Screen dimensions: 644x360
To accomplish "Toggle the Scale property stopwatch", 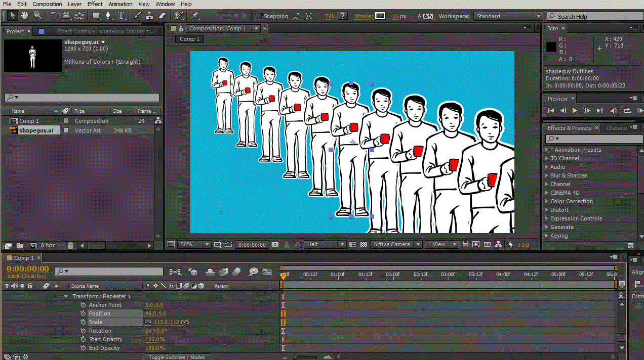I will click(x=84, y=322).
